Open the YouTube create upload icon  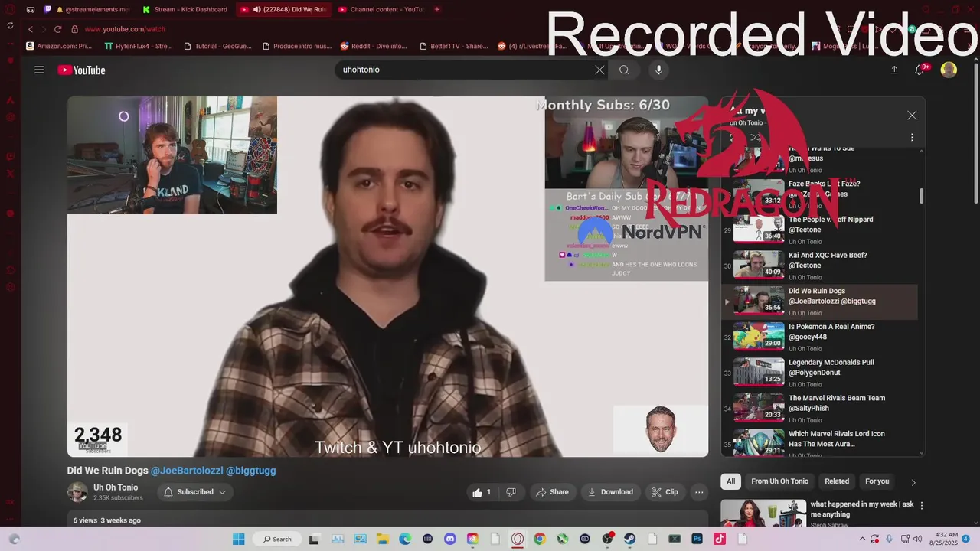pos(894,70)
